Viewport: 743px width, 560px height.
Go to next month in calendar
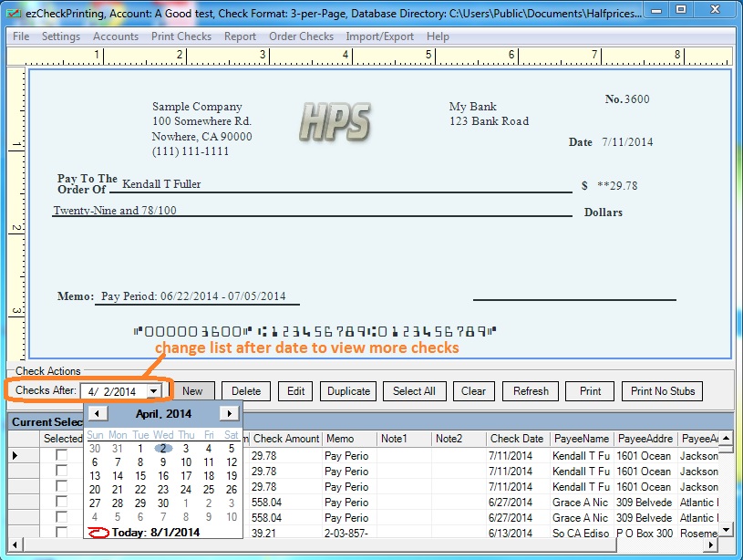click(230, 414)
